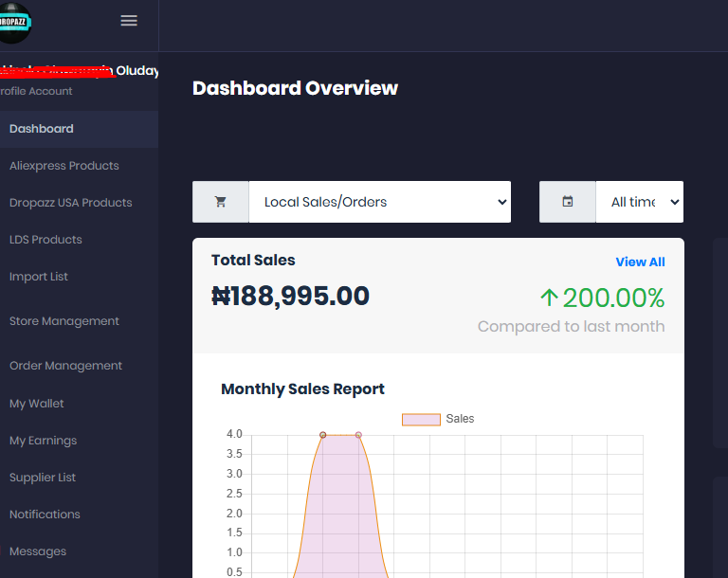Click the Dropazz logo in header
Image resolution: width=728 pixels, height=578 pixels.
click(14, 23)
